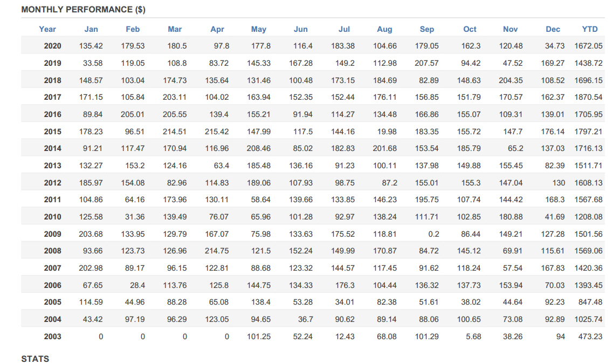
Task: Select the Sep column header
Action: (427, 29)
